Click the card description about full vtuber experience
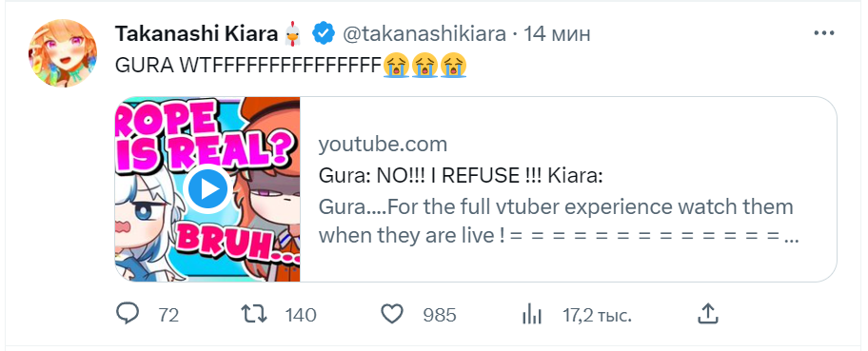Image resolution: width=868 pixels, height=351 pixels. point(559,222)
